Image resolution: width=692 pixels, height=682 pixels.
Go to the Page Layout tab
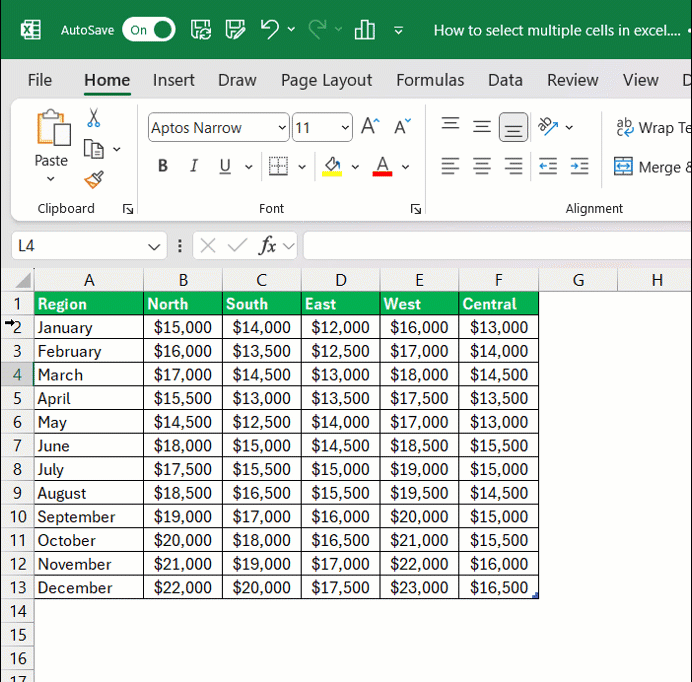click(x=327, y=80)
